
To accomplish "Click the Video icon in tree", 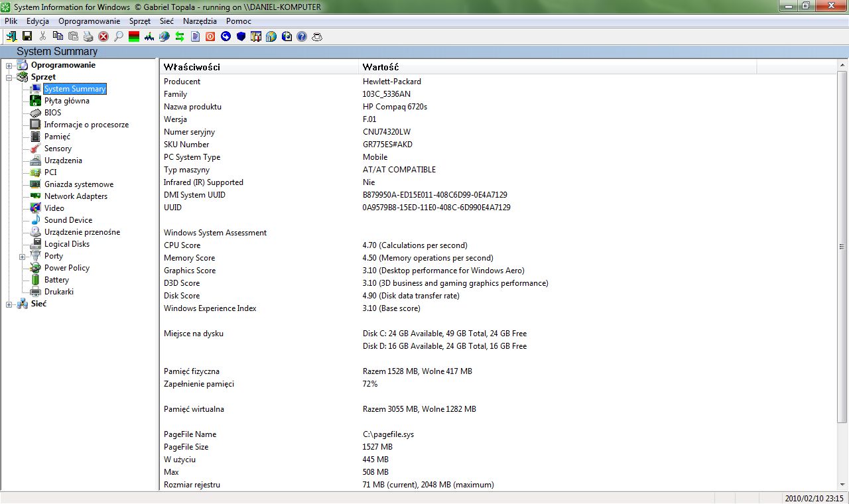I will tap(35, 208).
